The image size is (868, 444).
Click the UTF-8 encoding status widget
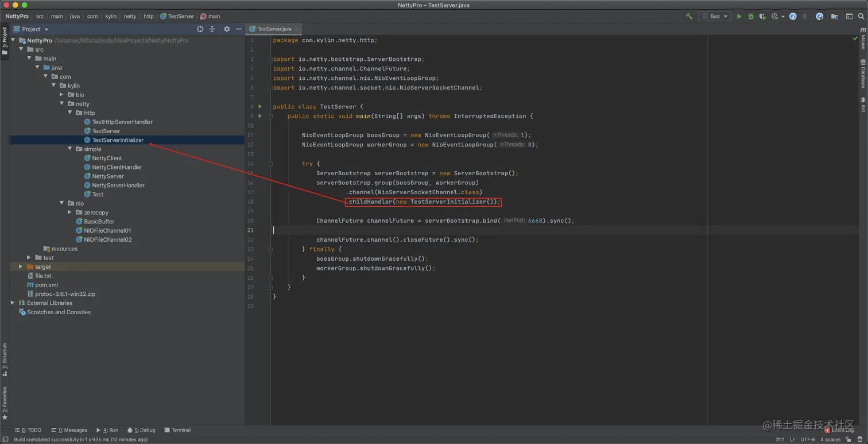coord(808,439)
